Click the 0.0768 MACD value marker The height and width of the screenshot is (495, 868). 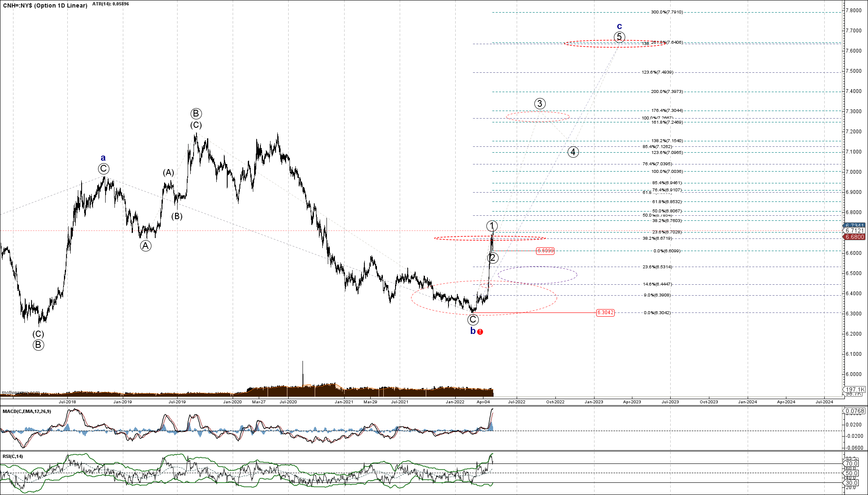(x=855, y=411)
